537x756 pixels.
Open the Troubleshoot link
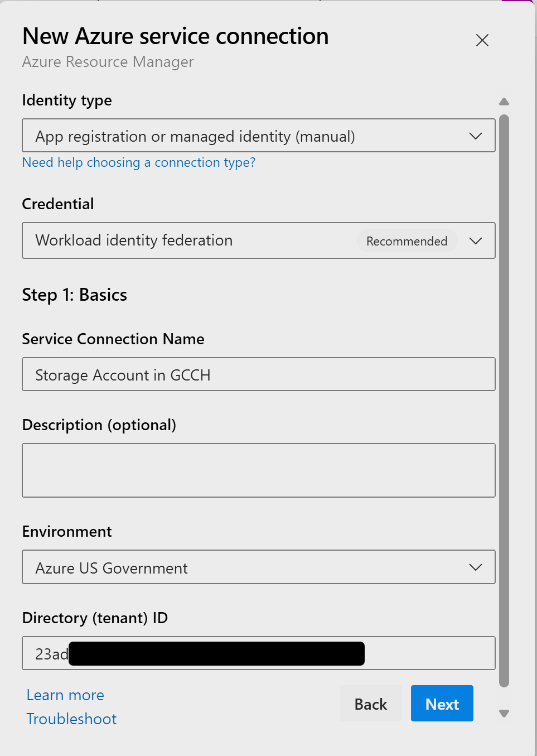pyautogui.click(x=71, y=719)
